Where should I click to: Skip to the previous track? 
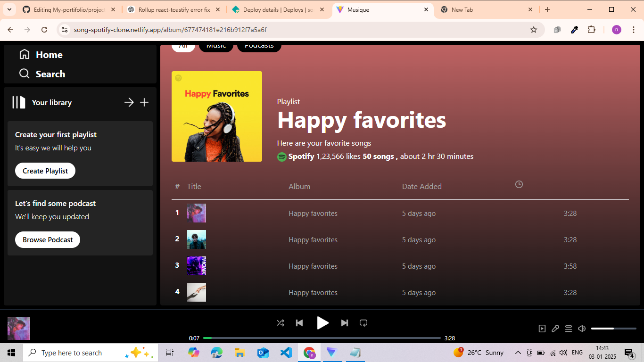pyautogui.click(x=299, y=323)
